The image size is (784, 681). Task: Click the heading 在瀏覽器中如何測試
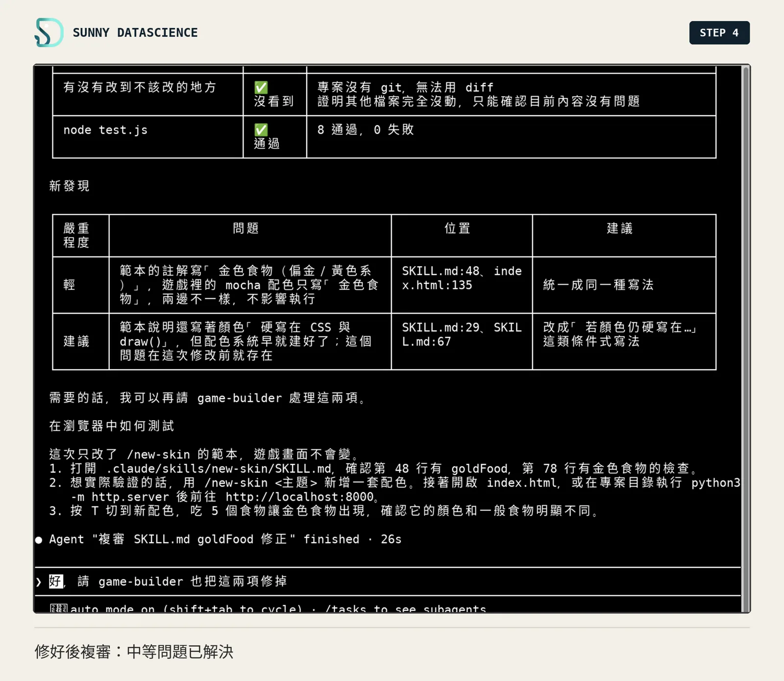tap(112, 426)
